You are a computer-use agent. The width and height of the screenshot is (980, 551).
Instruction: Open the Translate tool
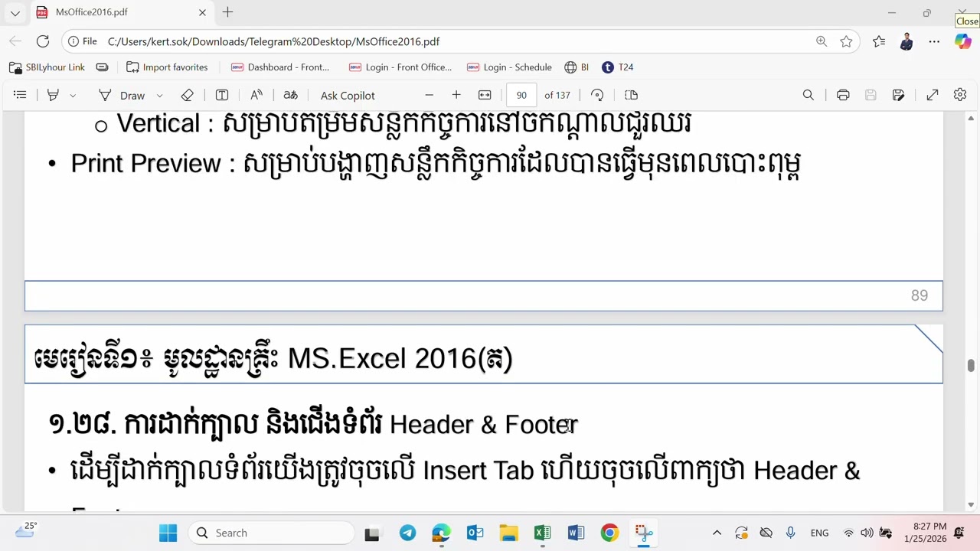click(x=290, y=95)
